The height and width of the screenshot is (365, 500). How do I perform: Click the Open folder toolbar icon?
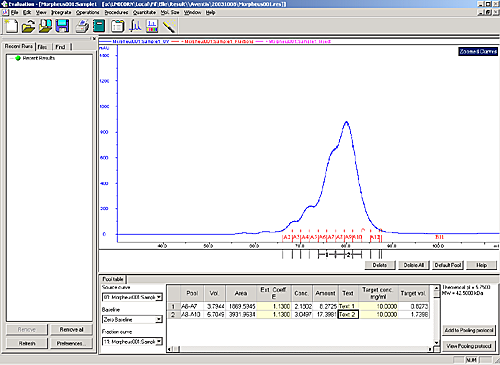click(28, 26)
